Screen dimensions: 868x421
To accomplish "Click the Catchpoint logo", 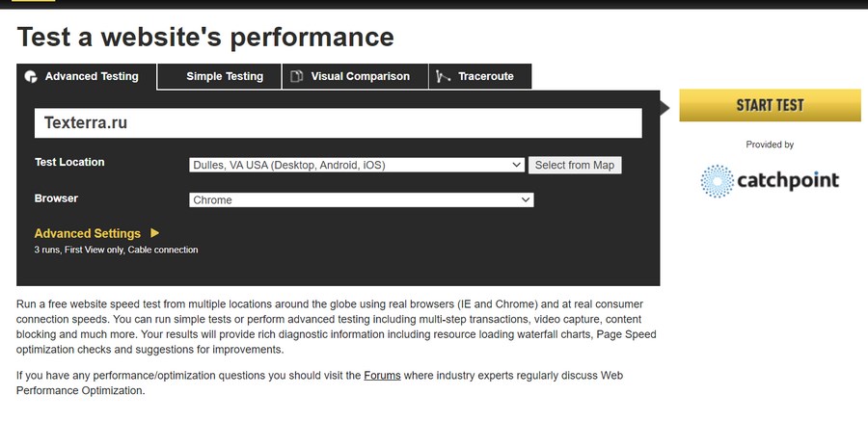I will point(770,180).
